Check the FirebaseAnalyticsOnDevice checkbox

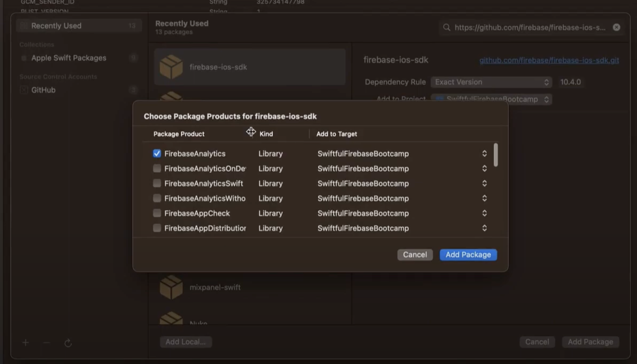pos(157,168)
